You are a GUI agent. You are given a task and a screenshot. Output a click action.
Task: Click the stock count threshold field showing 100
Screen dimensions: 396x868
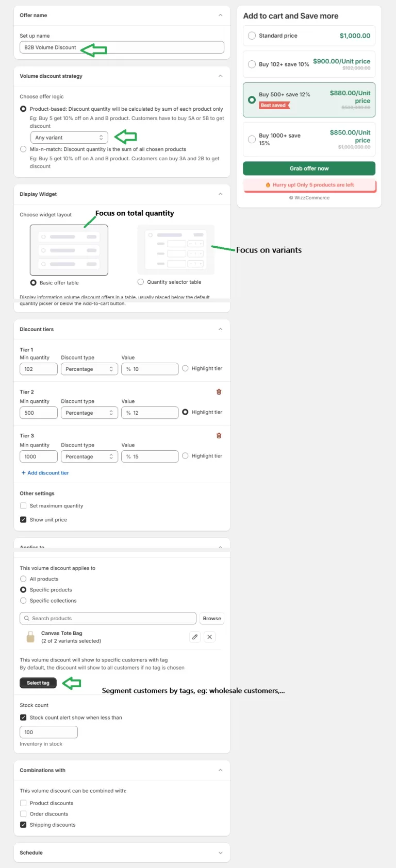pos(48,732)
